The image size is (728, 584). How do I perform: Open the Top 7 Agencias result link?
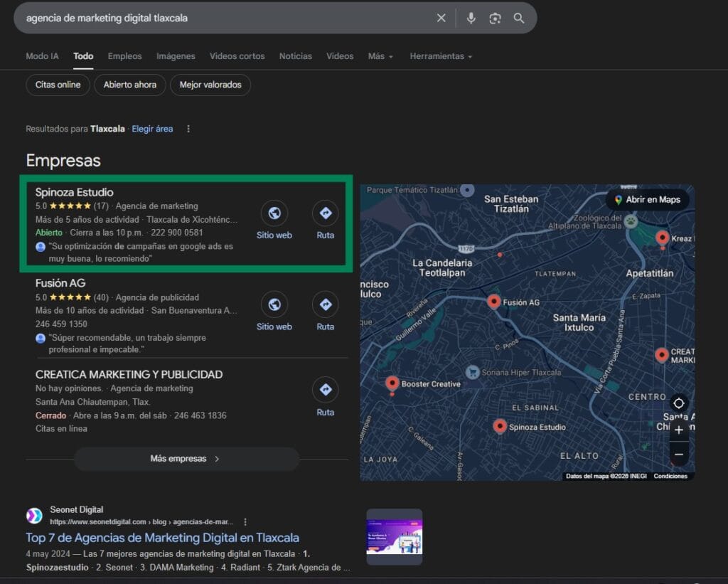(x=162, y=538)
